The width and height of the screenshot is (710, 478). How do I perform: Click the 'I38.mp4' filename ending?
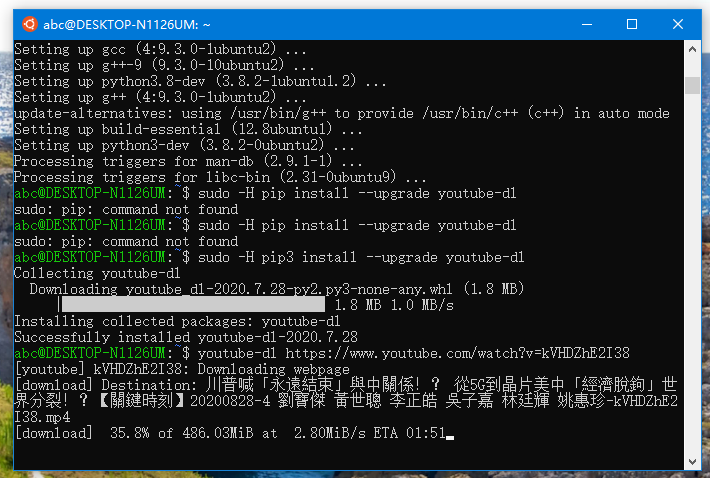pyautogui.click(x=42, y=417)
